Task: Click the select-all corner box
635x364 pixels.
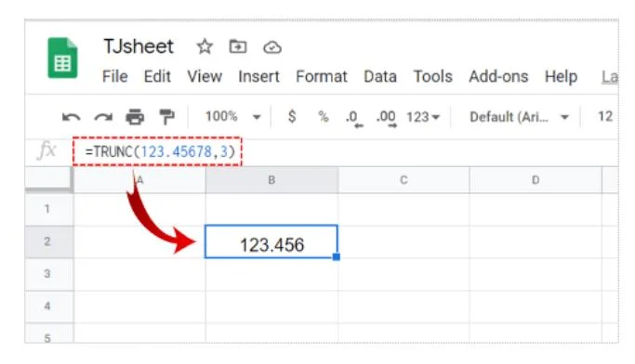Action: [49, 179]
